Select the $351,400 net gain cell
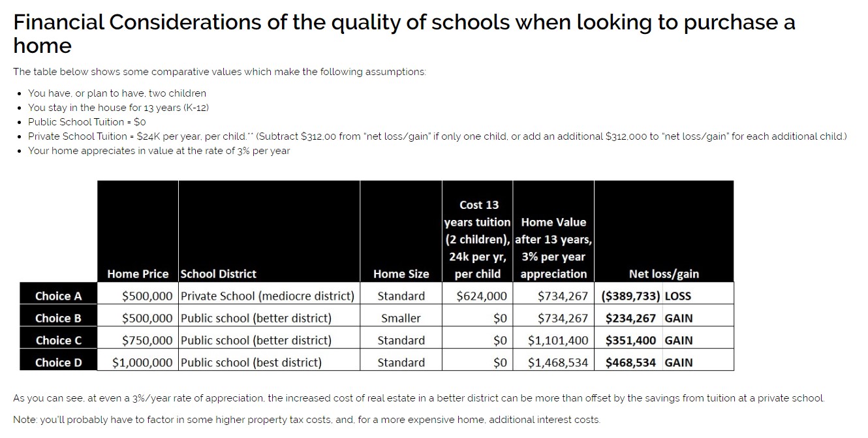The height and width of the screenshot is (438, 868). pyautogui.click(x=630, y=340)
